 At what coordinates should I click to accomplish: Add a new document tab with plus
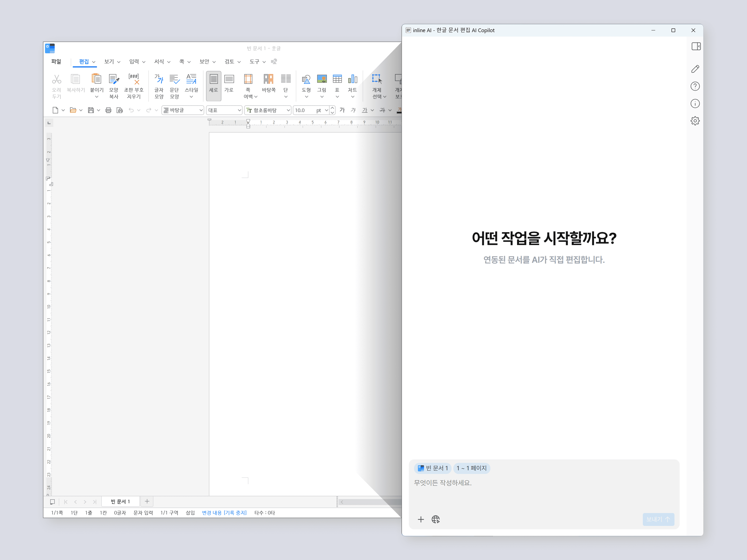point(147,501)
